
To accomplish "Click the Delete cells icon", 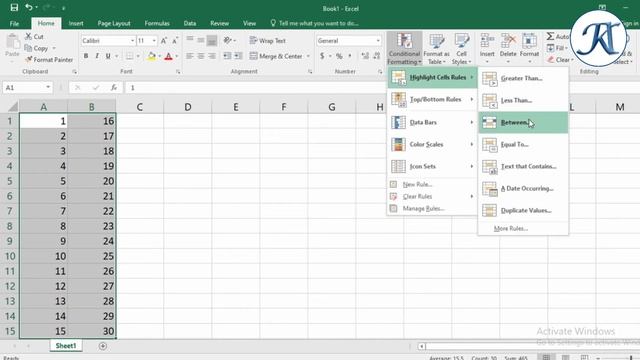I will pyautogui.click(x=508, y=42).
